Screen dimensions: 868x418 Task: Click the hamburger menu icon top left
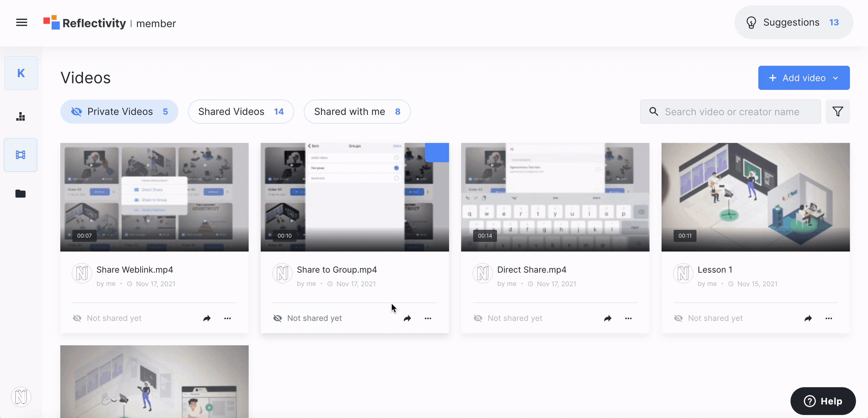click(x=21, y=22)
